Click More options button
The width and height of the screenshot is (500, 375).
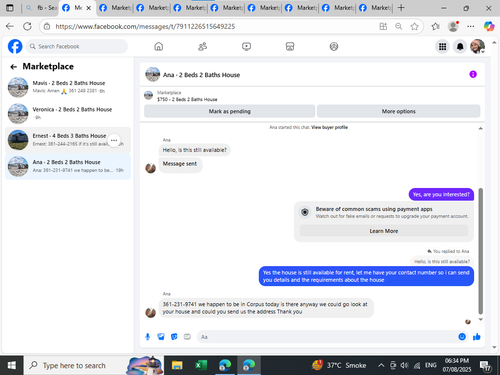click(399, 111)
